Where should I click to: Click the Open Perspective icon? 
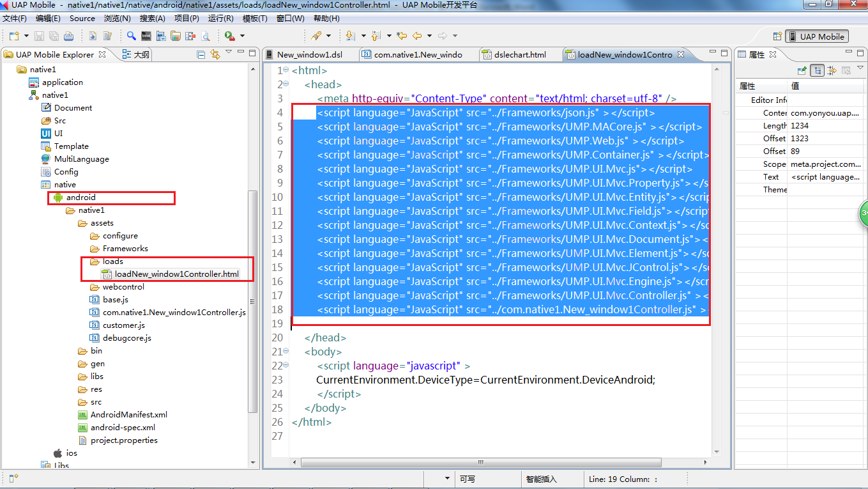777,36
